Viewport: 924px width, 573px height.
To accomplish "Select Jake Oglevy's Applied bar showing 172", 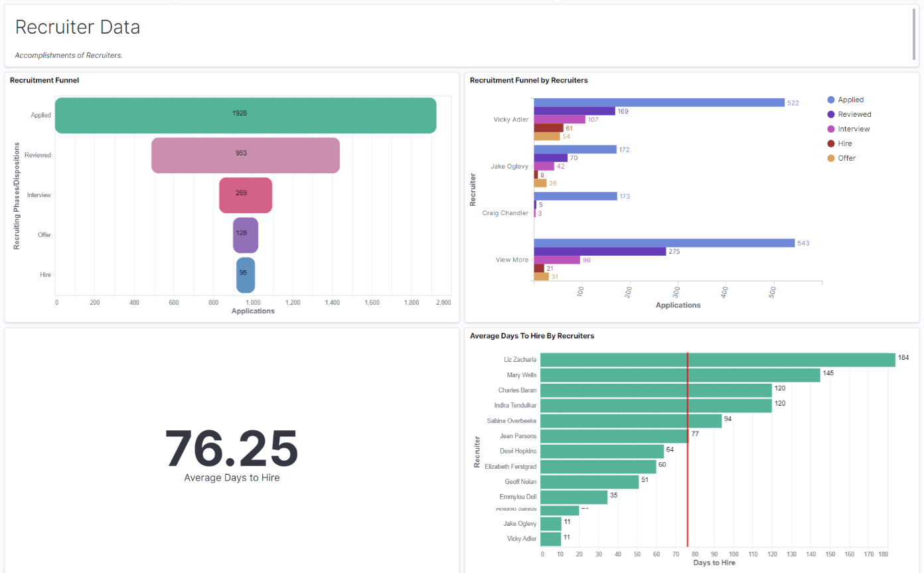I will click(574, 149).
